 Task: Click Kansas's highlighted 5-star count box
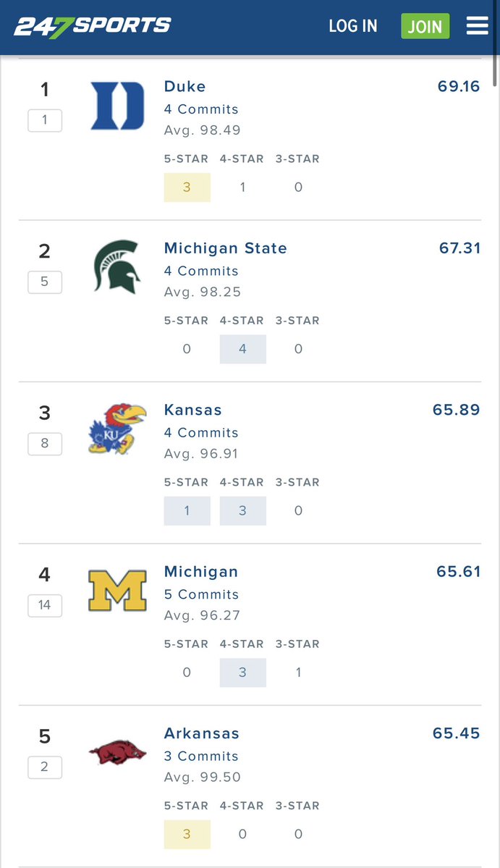click(187, 510)
